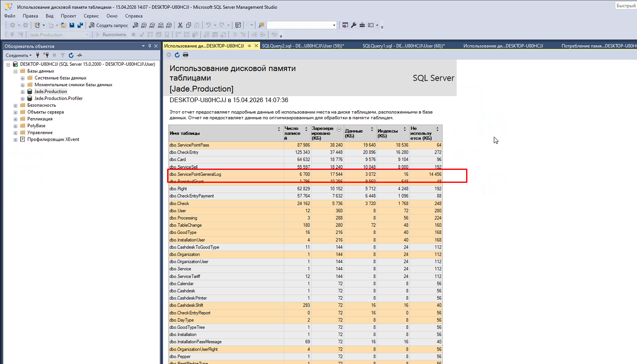Toggle sort on Имя таблицы column
This screenshot has height=364, width=637.
279,129
